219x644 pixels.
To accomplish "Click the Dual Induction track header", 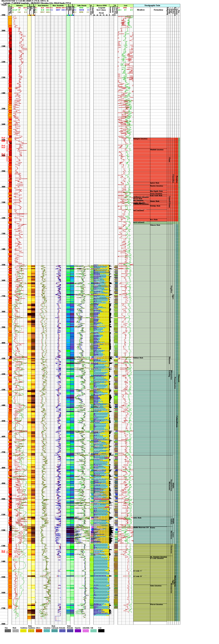I will 43,5.
